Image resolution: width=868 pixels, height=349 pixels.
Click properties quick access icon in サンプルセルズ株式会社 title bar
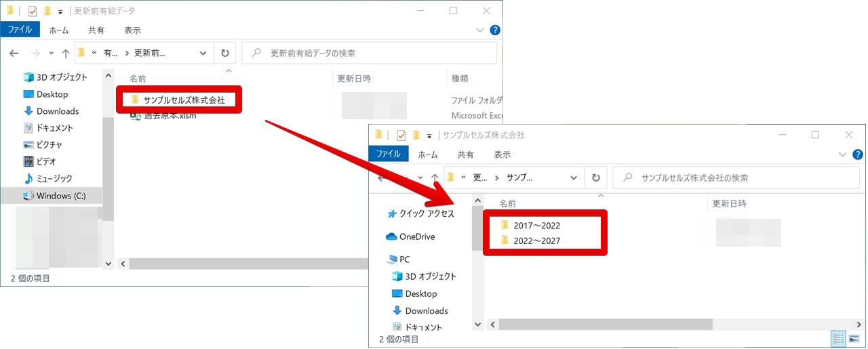coord(401,135)
